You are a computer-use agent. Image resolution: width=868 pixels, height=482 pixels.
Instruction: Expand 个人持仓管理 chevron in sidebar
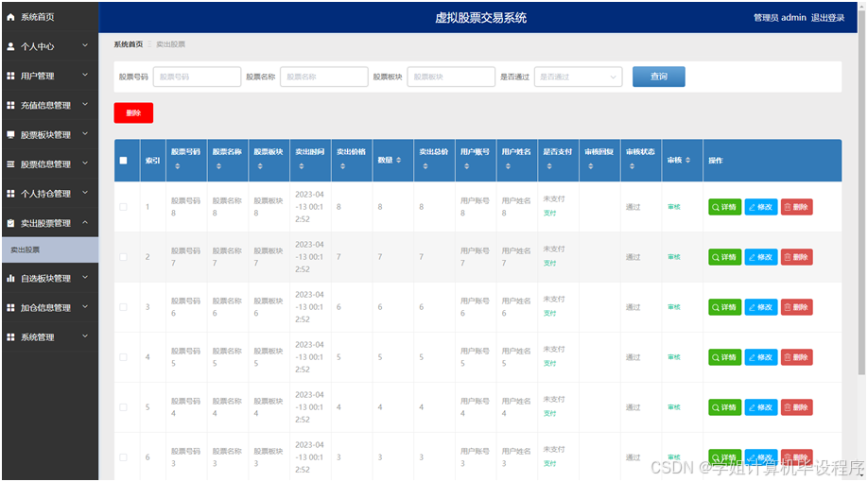click(85, 193)
